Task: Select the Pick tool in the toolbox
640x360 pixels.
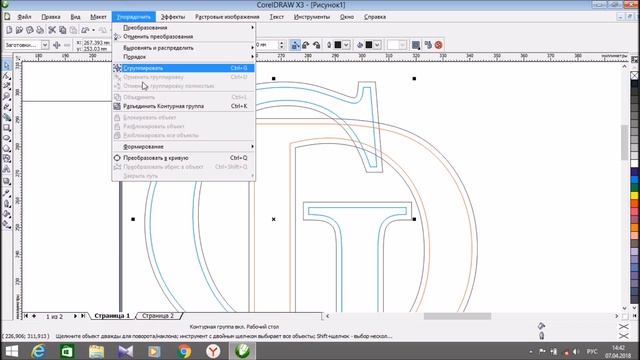Action: pyautogui.click(x=7, y=65)
